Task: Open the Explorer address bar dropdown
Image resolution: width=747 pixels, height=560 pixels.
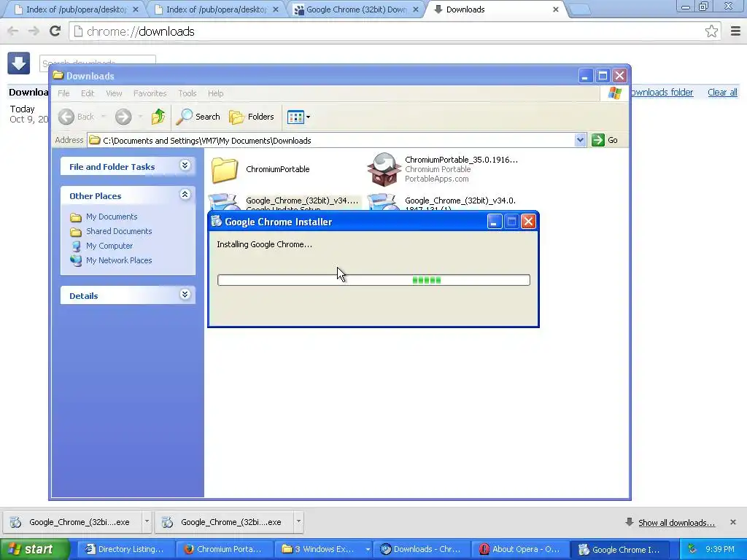Action: 580,140
